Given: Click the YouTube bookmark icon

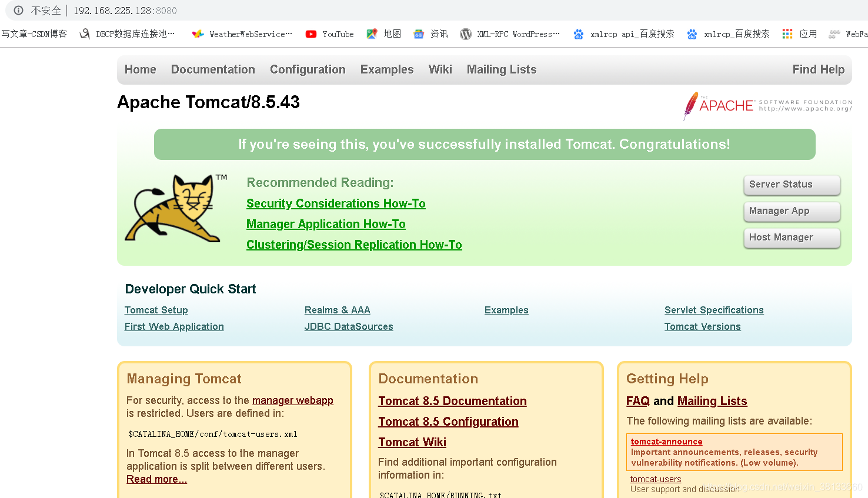Looking at the screenshot, I should click(x=311, y=34).
